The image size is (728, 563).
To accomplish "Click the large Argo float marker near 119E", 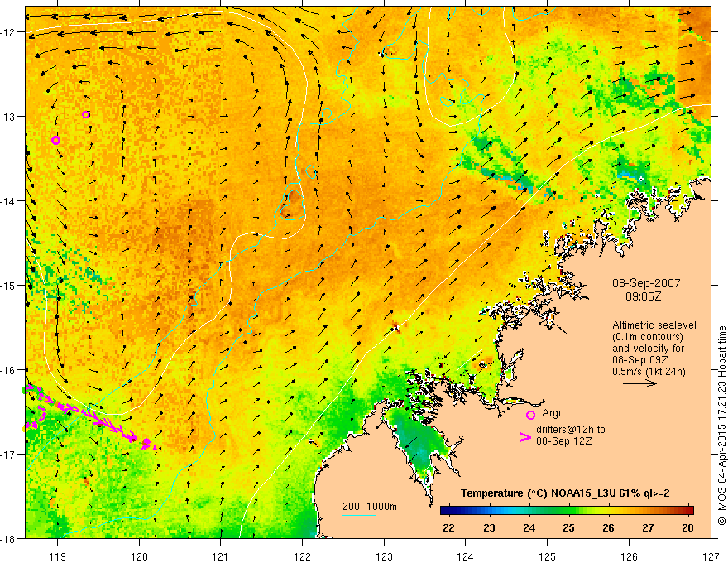I will pyautogui.click(x=55, y=140).
